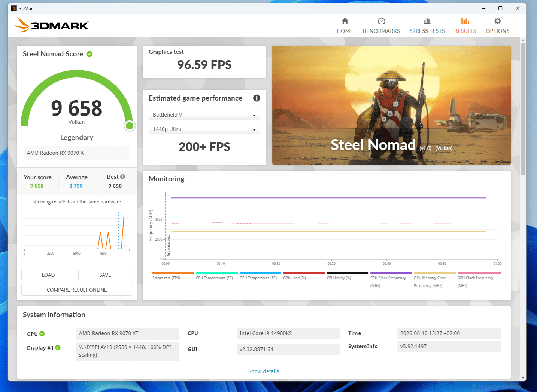This screenshot has width=537, height=392.
Task: Click the Intel Core i9-14900KS CPU field
Action: (x=288, y=334)
